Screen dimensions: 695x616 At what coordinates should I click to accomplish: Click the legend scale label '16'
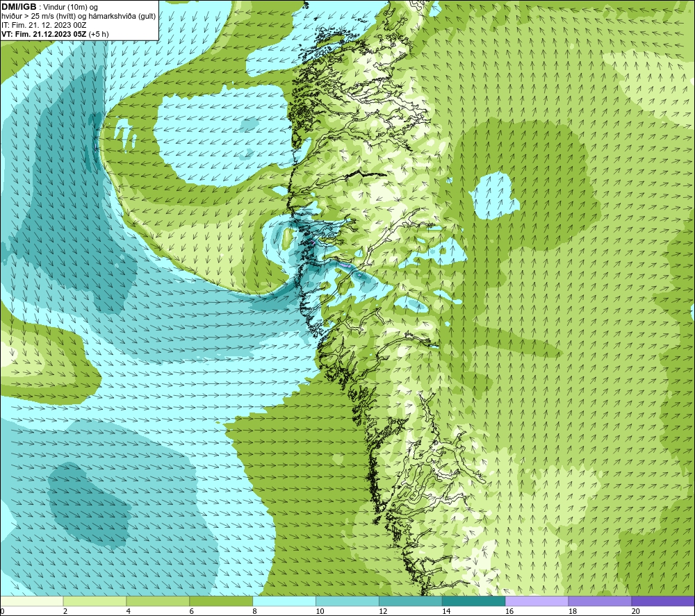[x=509, y=612]
